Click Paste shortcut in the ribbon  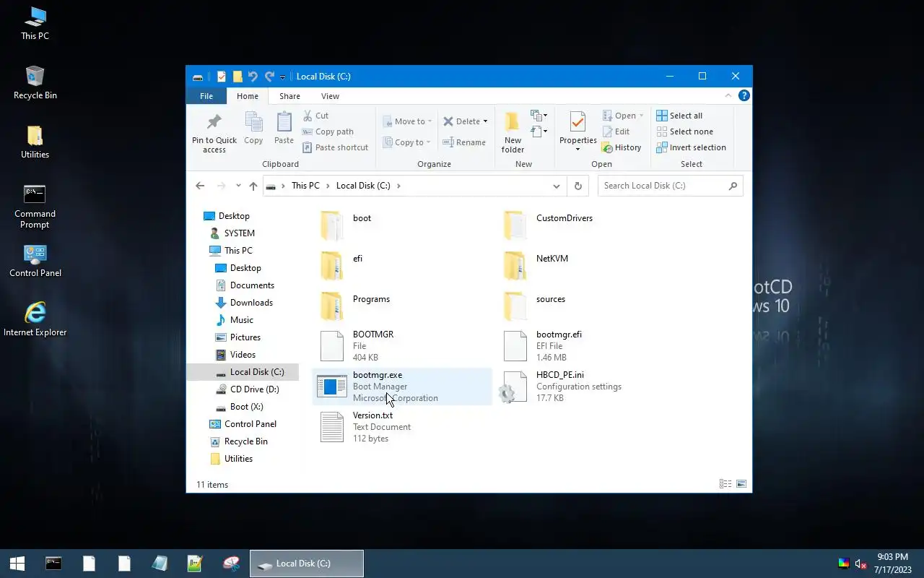[335, 147]
